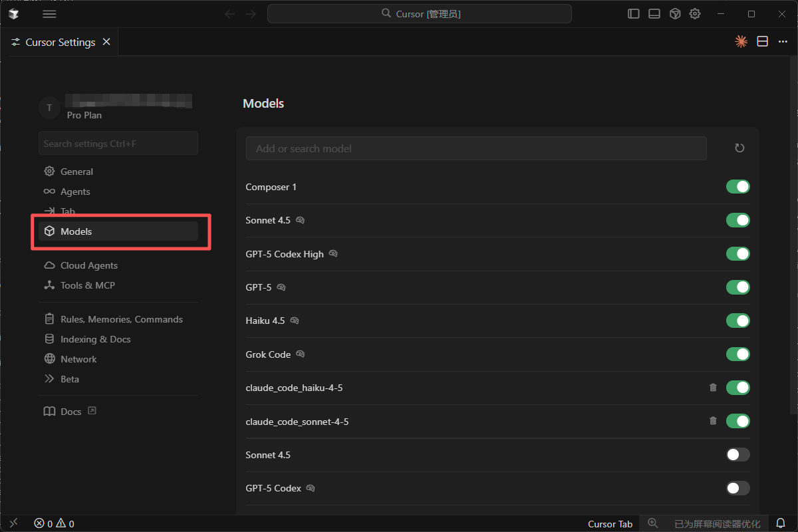
Task: Click screen reader optimized status entry
Action: 718,523
